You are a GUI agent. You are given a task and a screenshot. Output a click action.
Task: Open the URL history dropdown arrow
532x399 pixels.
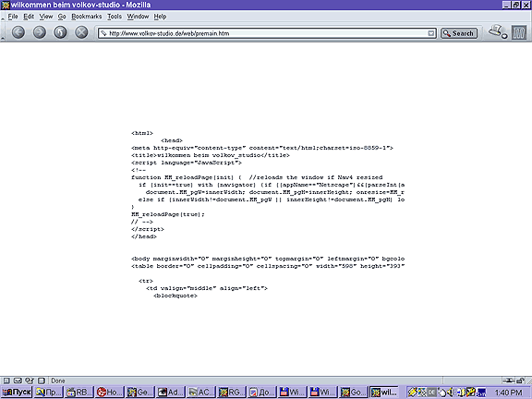431,33
